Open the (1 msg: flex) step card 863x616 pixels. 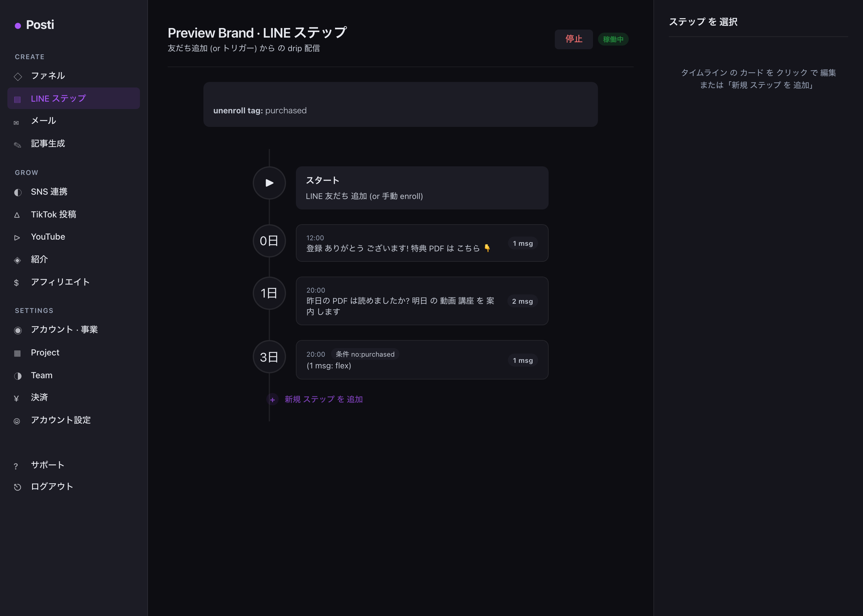pyautogui.click(x=422, y=359)
